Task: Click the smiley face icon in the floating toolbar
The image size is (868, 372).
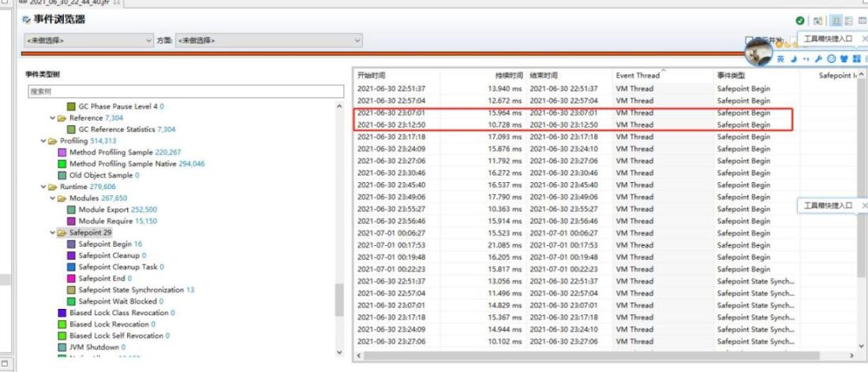Action: click(x=831, y=59)
